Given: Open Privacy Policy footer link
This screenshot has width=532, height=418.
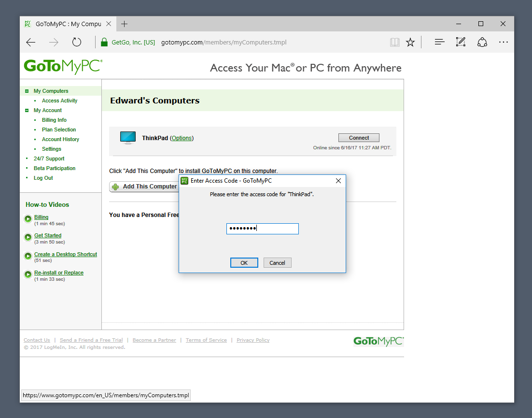Looking at the screenshot, I should tap(253, 340).
